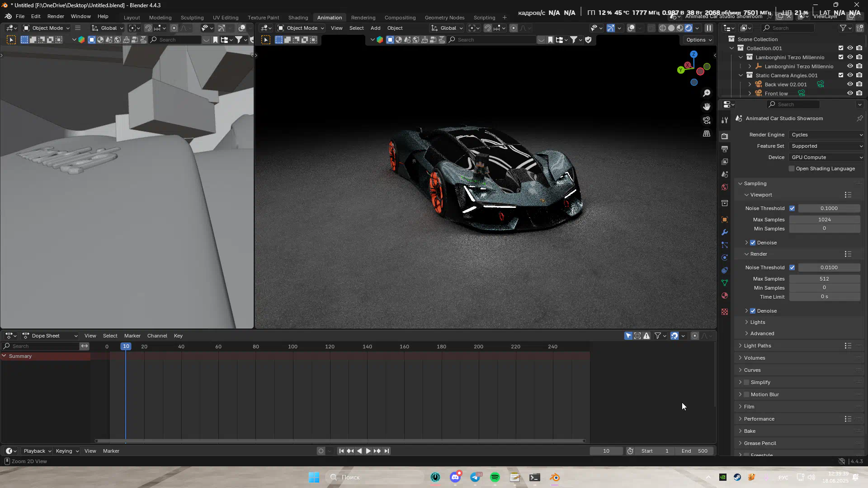Enable the Simplify checkbox
Image resolution: width=868 pixels, height=488 pixels.
coord(746,382)
